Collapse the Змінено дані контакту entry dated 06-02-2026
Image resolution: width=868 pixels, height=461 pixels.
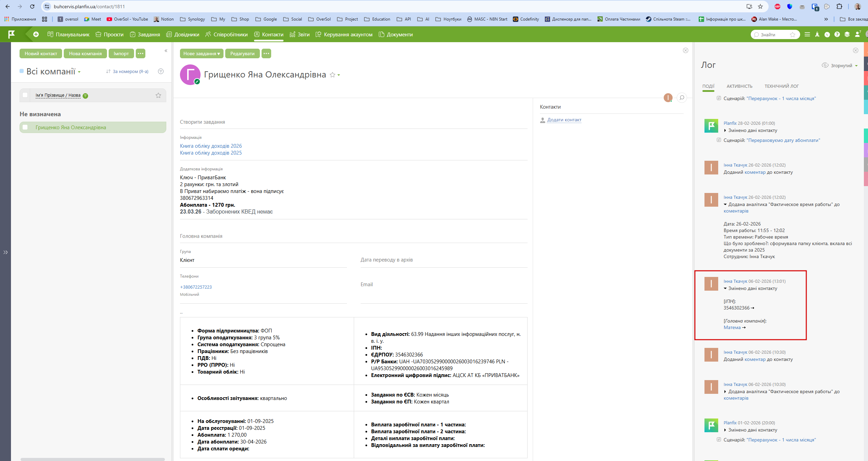point(725,289)
